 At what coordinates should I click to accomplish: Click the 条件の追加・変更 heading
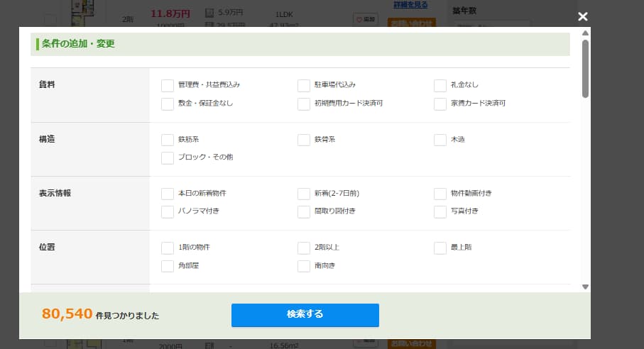coord(78,44)
